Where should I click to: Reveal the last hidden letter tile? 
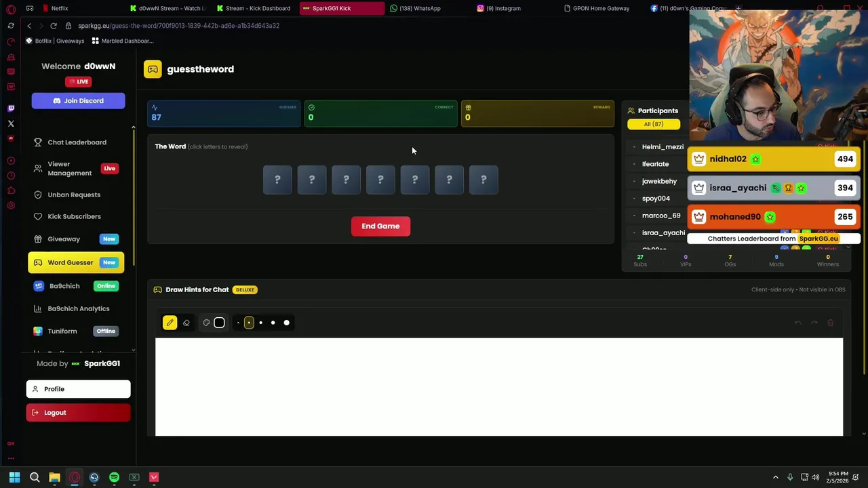[x=484, y=180]
